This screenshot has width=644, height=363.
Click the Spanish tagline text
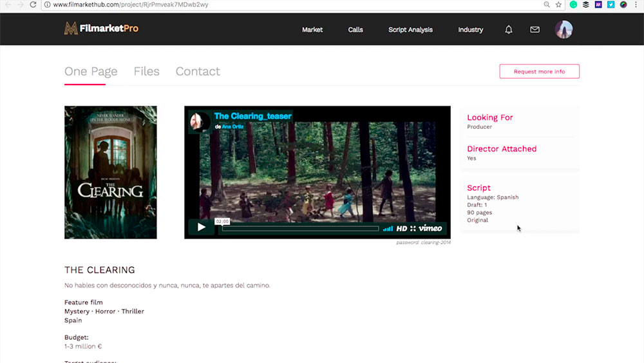(x=167, y=285)
